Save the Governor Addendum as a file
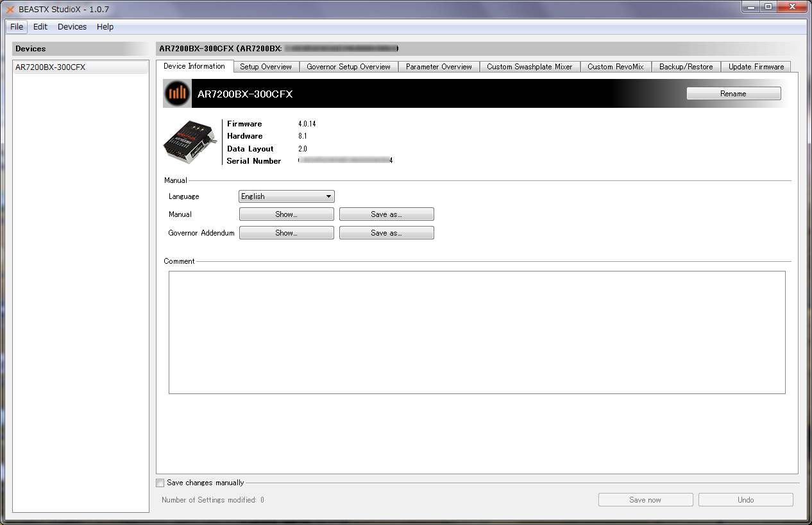The width and height of the screenshot is (812, 525). click(387, 233)
